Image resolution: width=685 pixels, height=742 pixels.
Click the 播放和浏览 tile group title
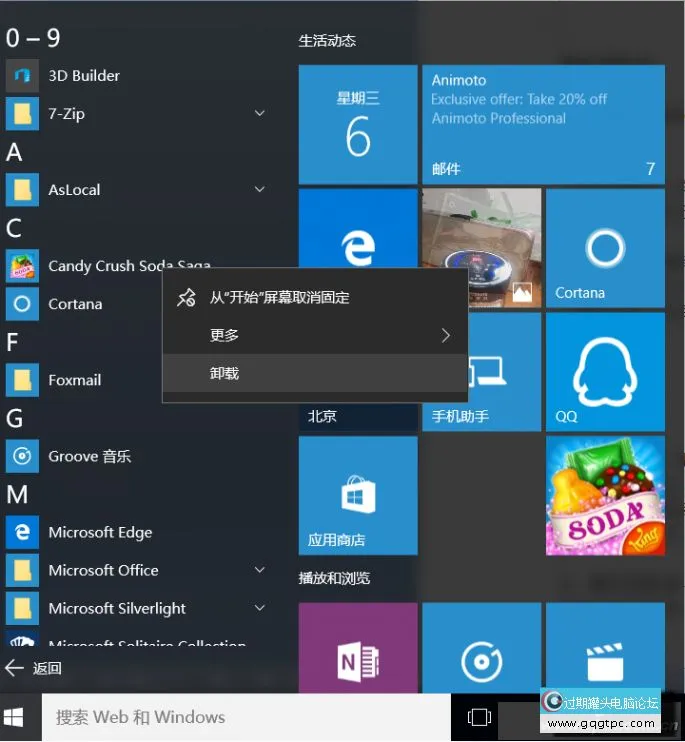click(334, 578)
